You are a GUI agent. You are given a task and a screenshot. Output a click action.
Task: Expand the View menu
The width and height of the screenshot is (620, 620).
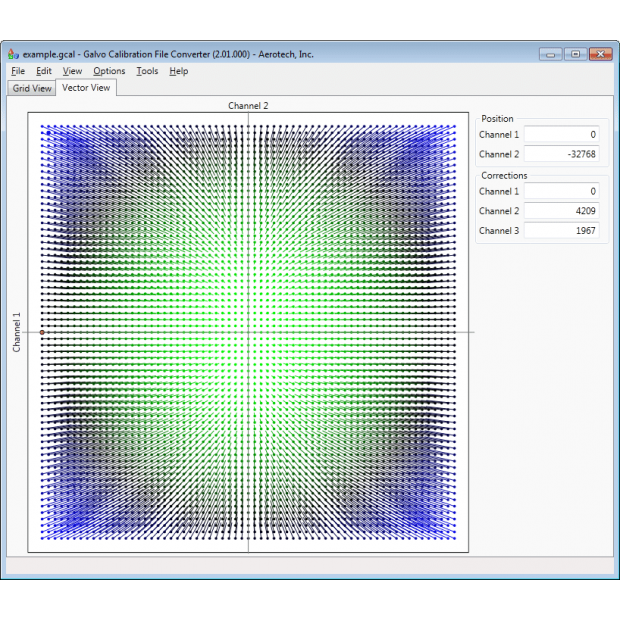(x=72, y=71)
